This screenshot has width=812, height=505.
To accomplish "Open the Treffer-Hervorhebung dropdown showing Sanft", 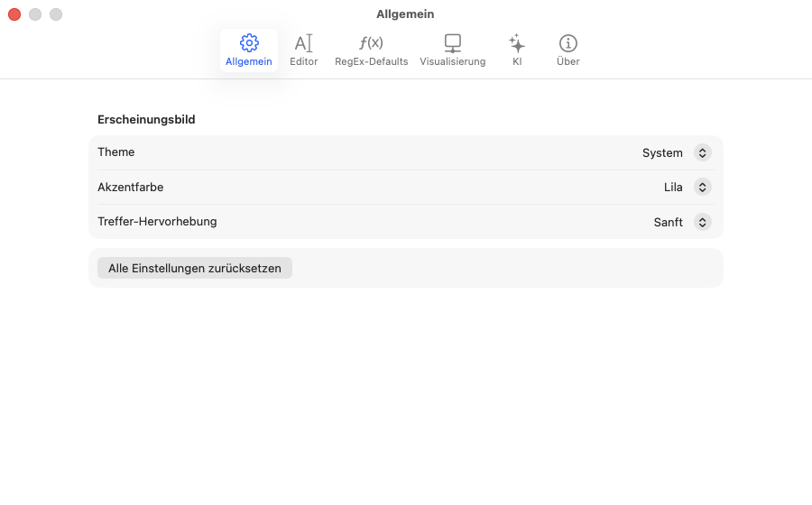I will click(683, 222).
